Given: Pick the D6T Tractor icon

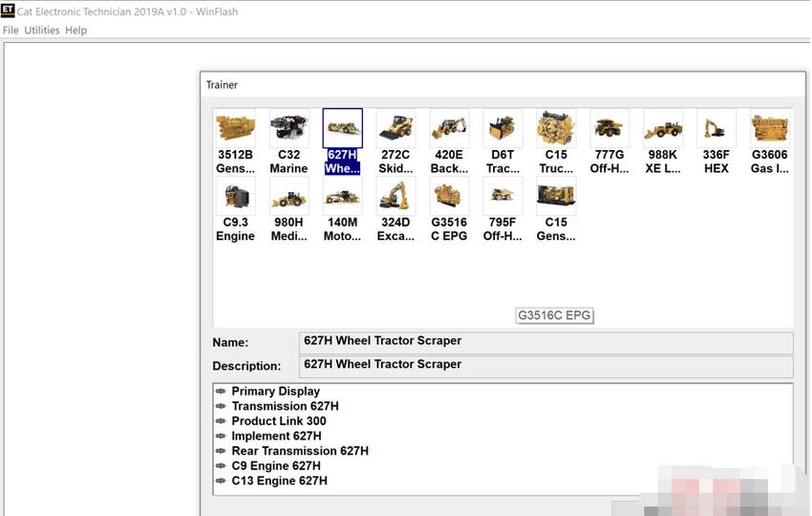Looking at the screenshot, I should pos(502,128).
